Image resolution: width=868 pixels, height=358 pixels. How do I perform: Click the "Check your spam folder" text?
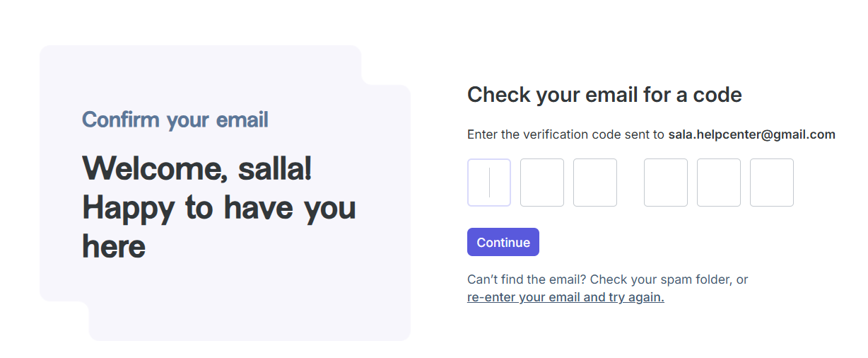679,279
